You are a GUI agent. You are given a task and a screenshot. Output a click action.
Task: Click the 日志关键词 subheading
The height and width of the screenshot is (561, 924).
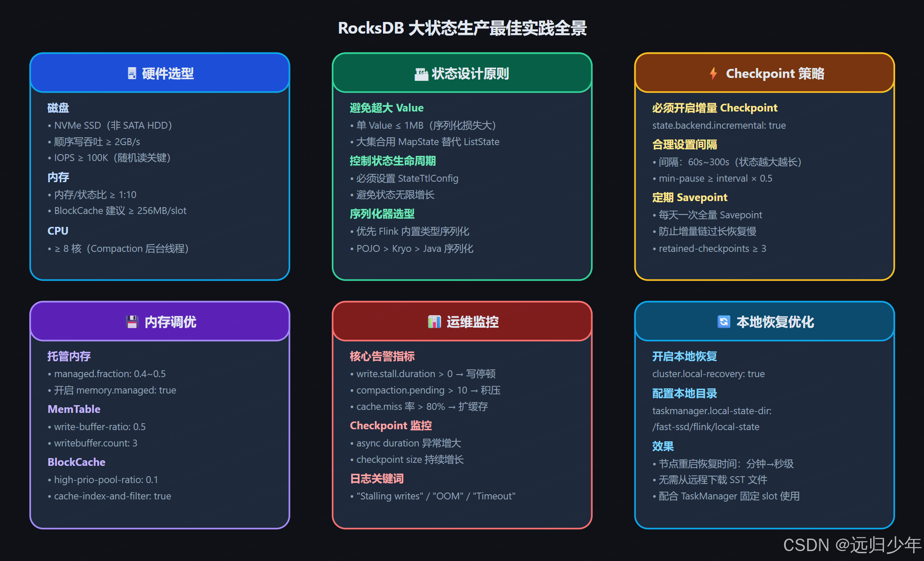click(377, 479)
